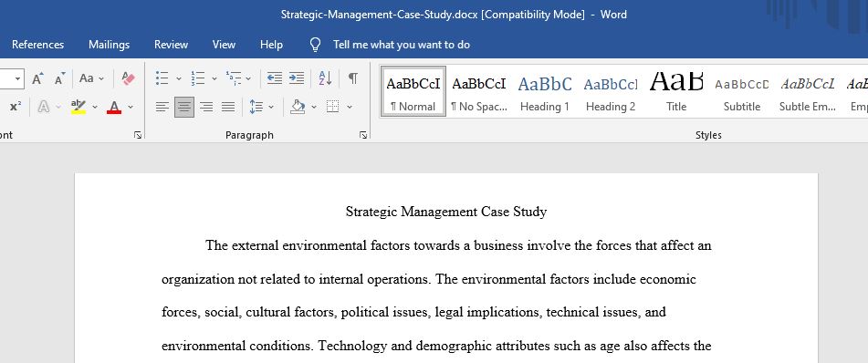This screenshot has width=868, height=363.
Task: Open the References tab
Action: click(x=37, y=45)
